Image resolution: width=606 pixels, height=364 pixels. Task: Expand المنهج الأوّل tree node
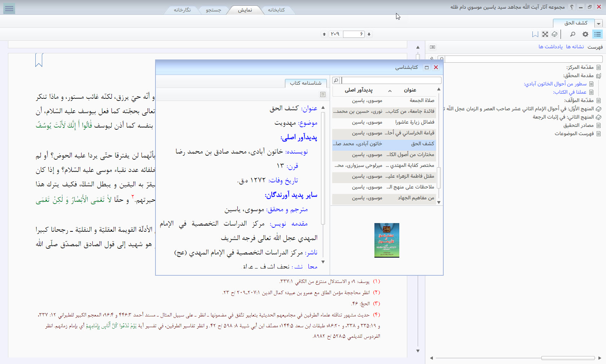click(x=598, y=109)
